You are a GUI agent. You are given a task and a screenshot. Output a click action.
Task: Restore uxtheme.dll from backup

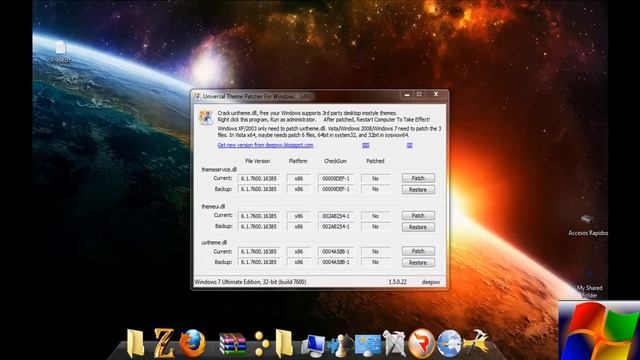click(418, 262)
